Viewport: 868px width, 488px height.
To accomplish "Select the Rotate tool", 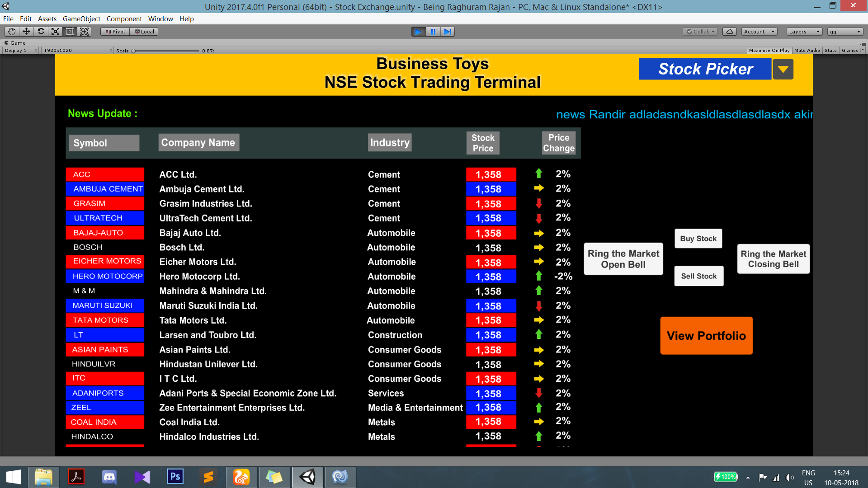I will [x=41, y=32].
